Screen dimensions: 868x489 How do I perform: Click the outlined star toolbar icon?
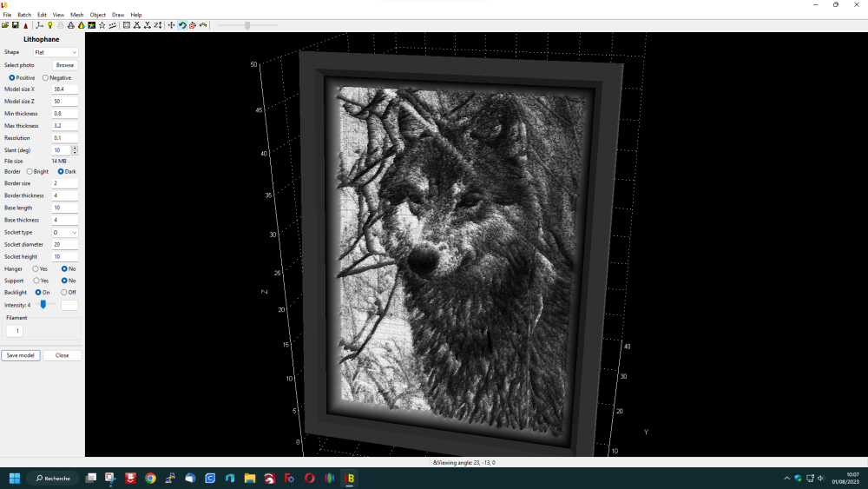[x=102, y=25]
